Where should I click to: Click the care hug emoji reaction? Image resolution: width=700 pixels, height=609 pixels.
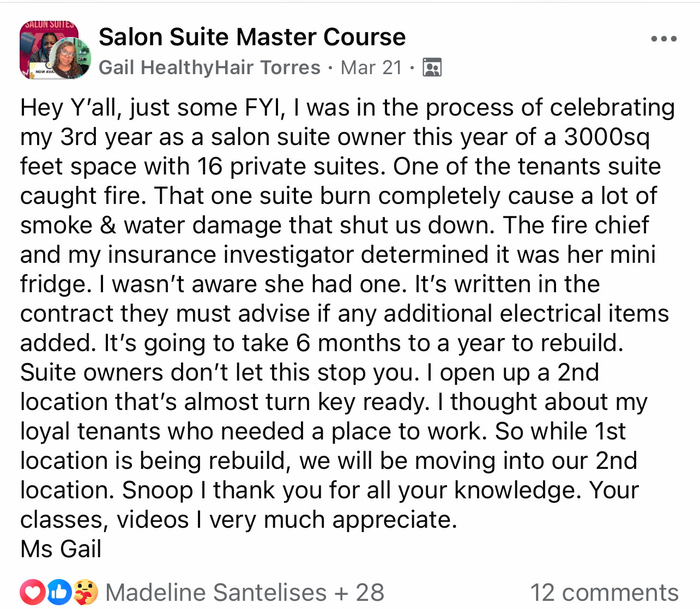[86, 592]
